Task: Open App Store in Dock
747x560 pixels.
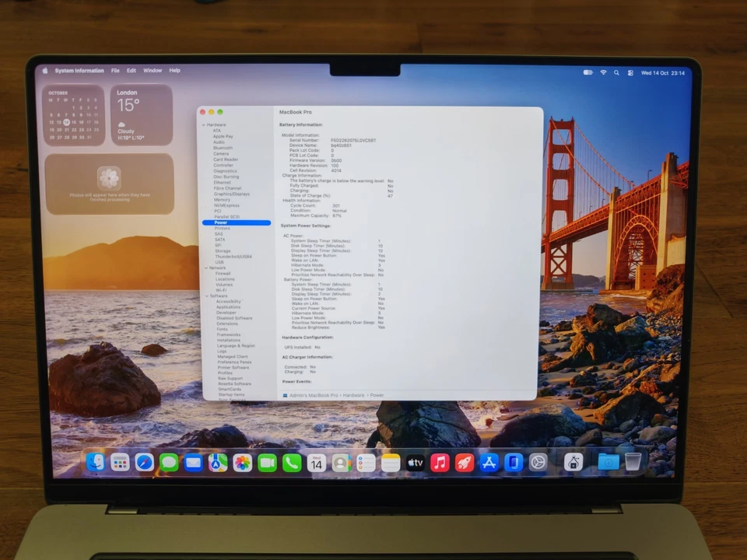Action: pyautogui.click(x=489, y=462)
